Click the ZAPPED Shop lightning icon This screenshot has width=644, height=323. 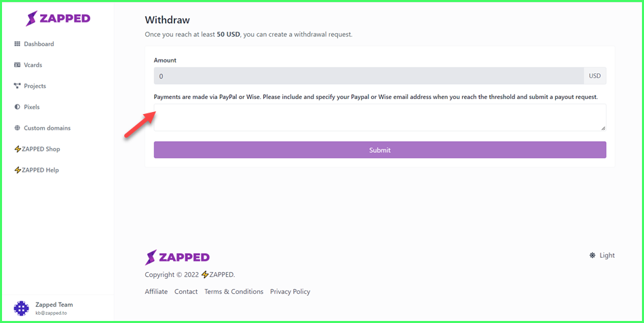(18, 149)
